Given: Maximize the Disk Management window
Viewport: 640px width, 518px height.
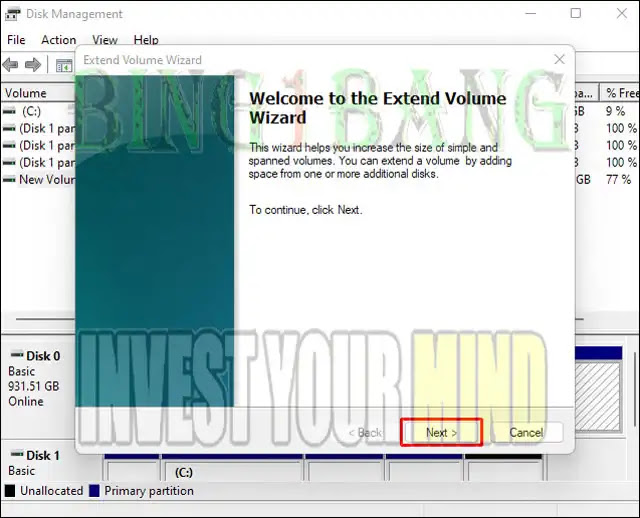Looking at the screenshot, I should (576, 13).
